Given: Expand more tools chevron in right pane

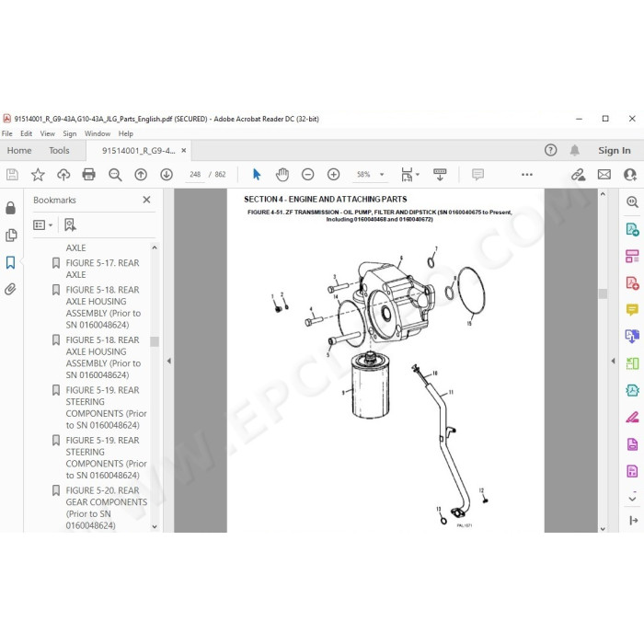Looking at the screenshot, I should tap(633, 499).
